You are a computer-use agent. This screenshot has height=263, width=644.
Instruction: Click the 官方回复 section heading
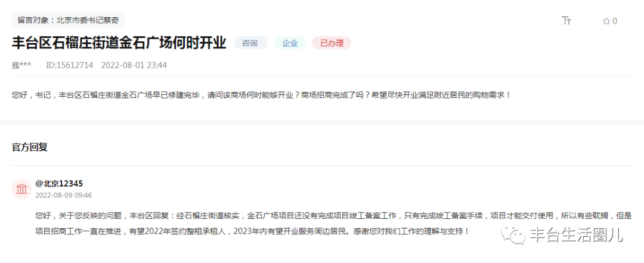click(x=30, y=147)
